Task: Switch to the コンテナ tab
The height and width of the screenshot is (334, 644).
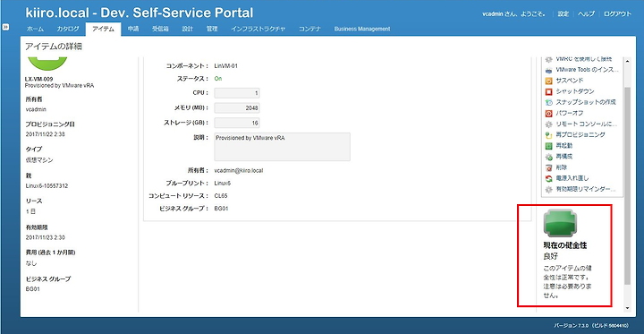Action: [309, 29]
